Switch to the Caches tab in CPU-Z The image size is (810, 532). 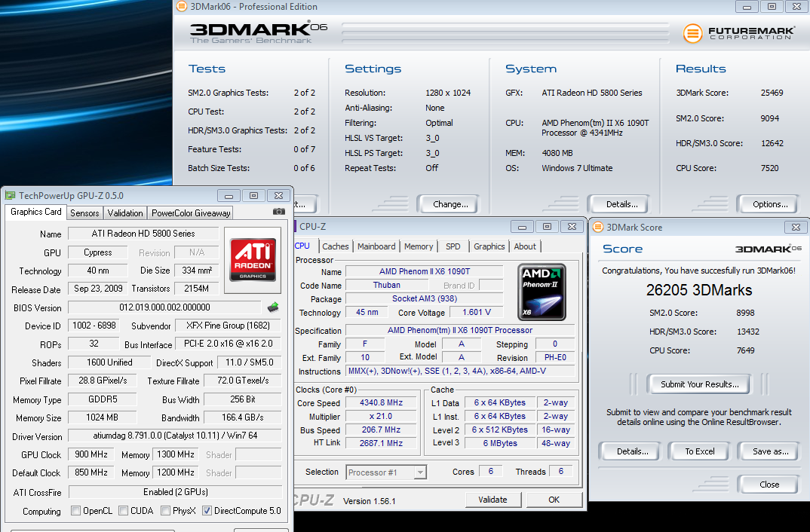click(x=336, y=246)
